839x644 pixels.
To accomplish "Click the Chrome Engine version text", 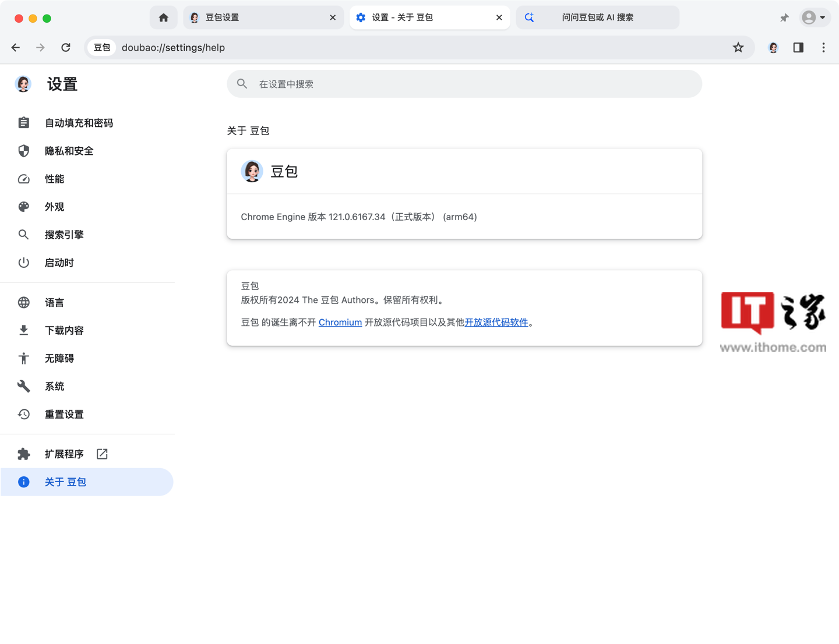I will click(359, 217).
